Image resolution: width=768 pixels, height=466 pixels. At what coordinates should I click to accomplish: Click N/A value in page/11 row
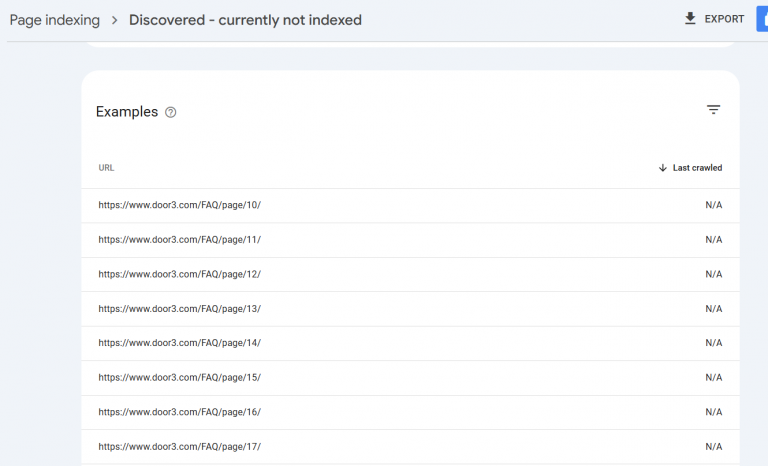(714, 240)
